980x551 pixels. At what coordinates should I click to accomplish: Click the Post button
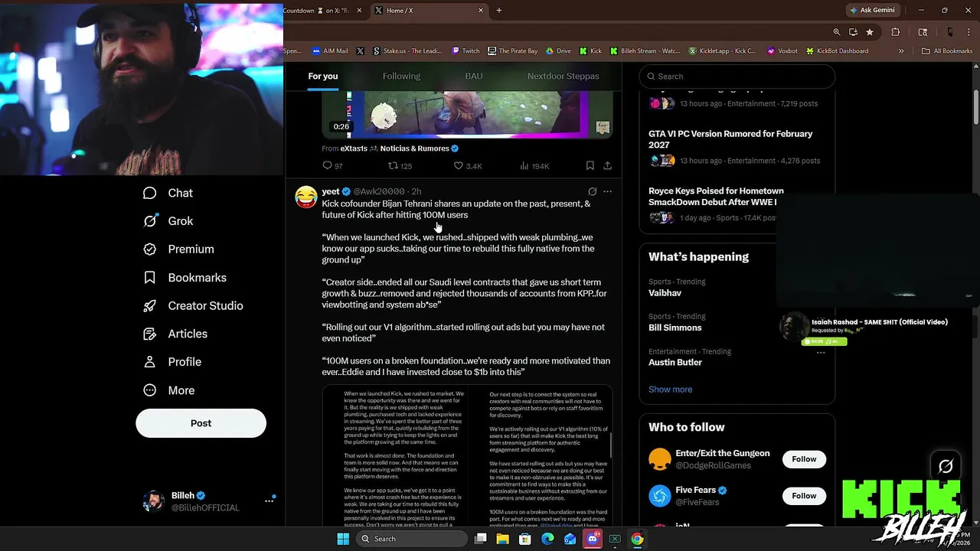coord(201,423)
